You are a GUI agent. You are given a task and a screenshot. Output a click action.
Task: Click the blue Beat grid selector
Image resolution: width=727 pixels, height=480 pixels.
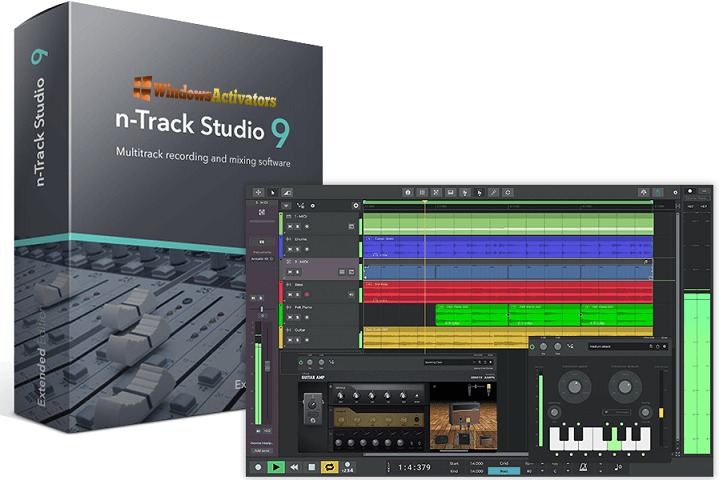tap(504, 471)
